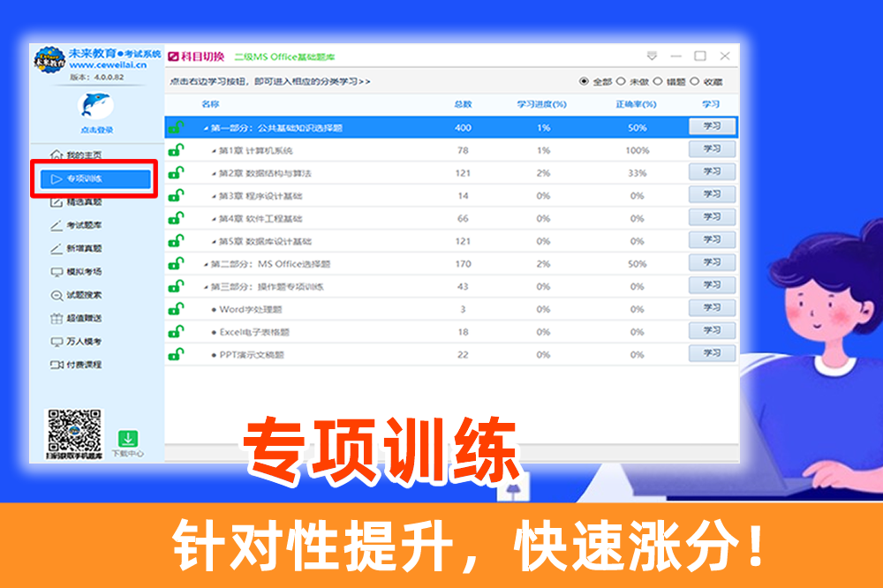Click the dolphin avatar to log in
The width and height of the screenshot is (883, 588).
click(x=95, y=107)
